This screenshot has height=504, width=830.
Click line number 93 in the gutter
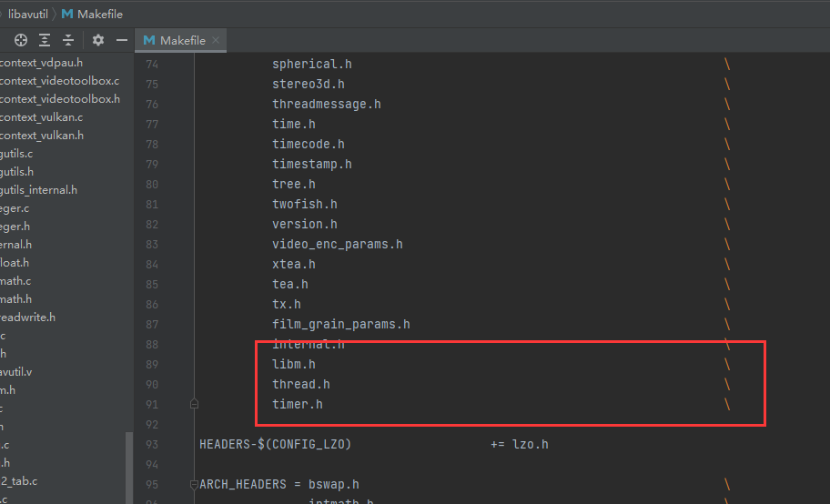coord(151,444)
